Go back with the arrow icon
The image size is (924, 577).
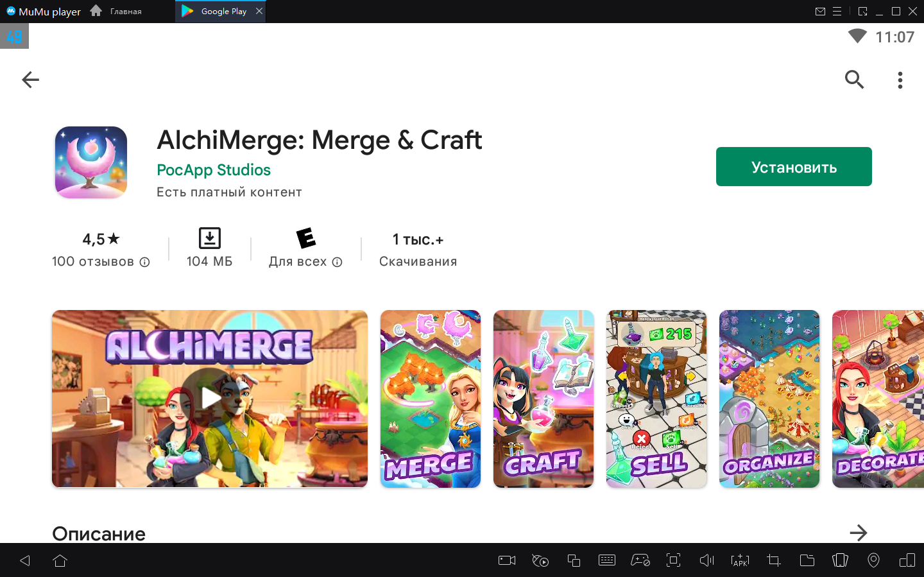(x=30, y=80)
